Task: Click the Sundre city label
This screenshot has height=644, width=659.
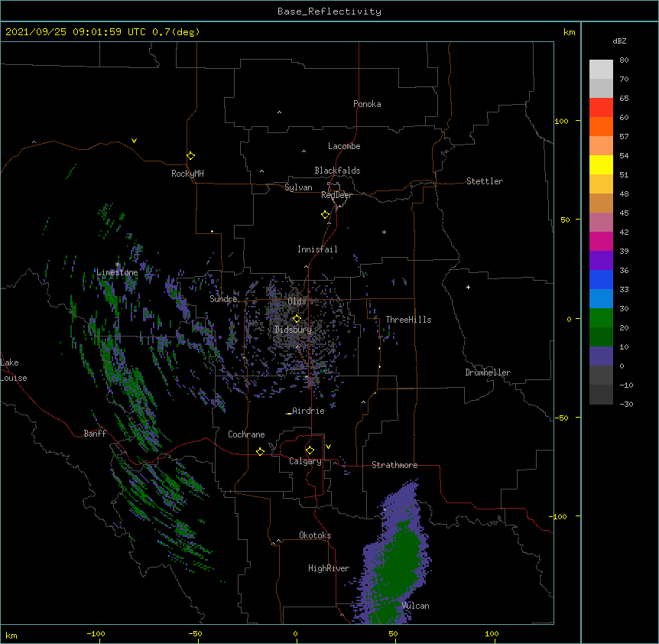Action: point(223,299)
